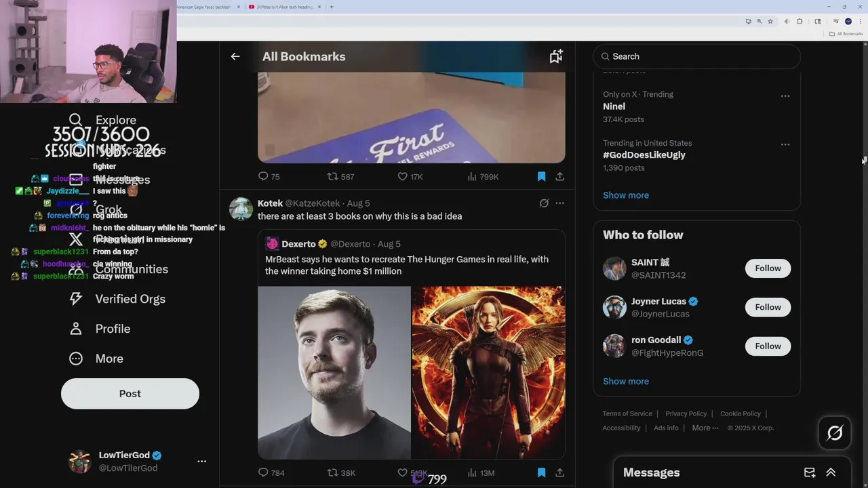Follow ron Goodall
Image resolution: width=868 pixels, height=488 pixels.
(768, 346)
